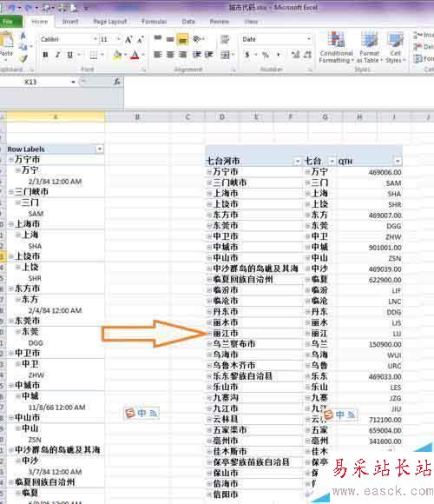Collapse the 上海市 group in Row Labels

click(11, 224)
